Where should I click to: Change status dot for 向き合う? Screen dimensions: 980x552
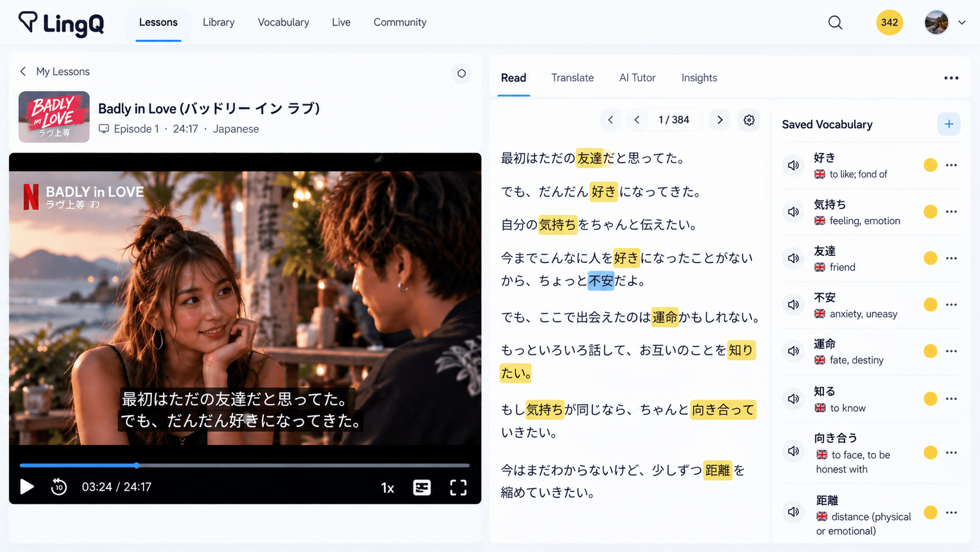click(x=930, y=452)
